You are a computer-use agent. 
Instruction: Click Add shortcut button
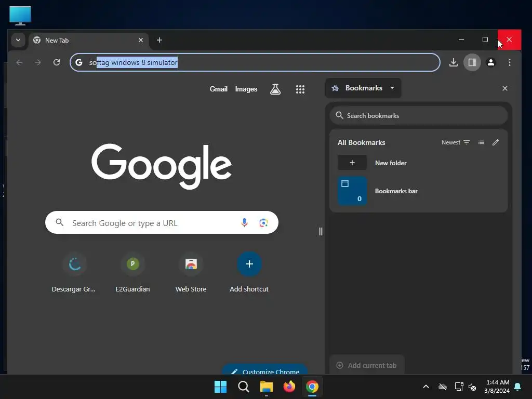pyautogui.click(x=249, y=272)
